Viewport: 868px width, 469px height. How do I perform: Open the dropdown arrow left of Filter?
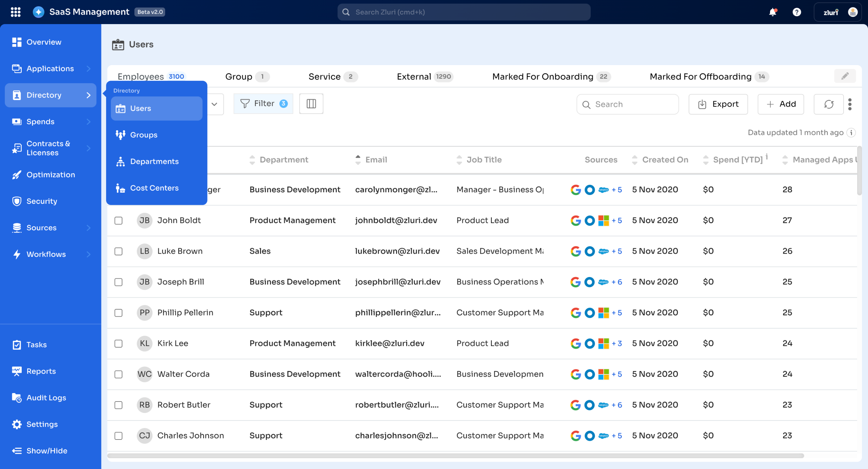click(x=214, y=104)
